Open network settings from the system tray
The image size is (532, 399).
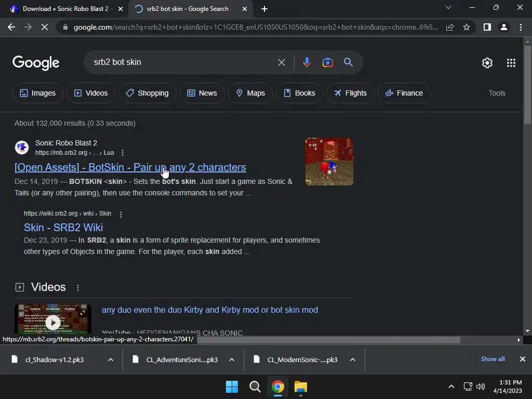click(468, 387)
